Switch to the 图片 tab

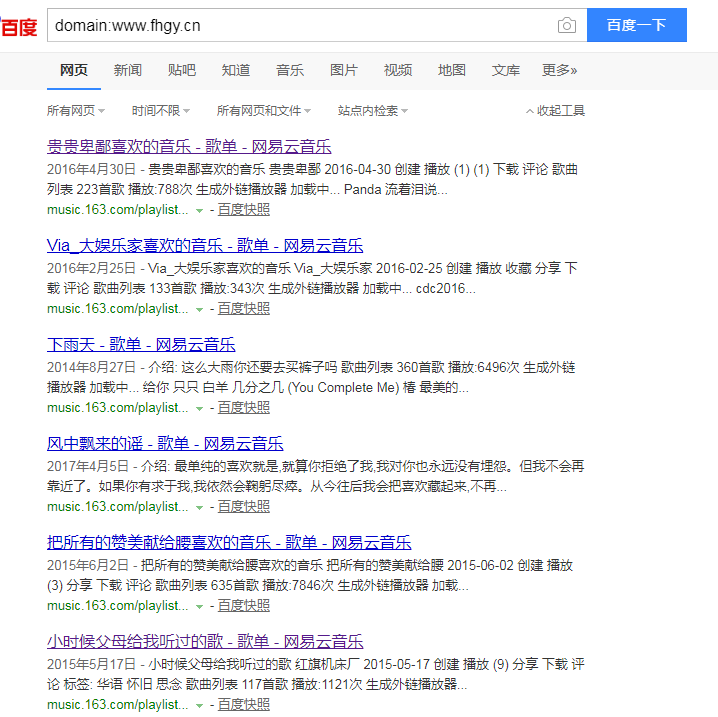(x=343, y=70)
